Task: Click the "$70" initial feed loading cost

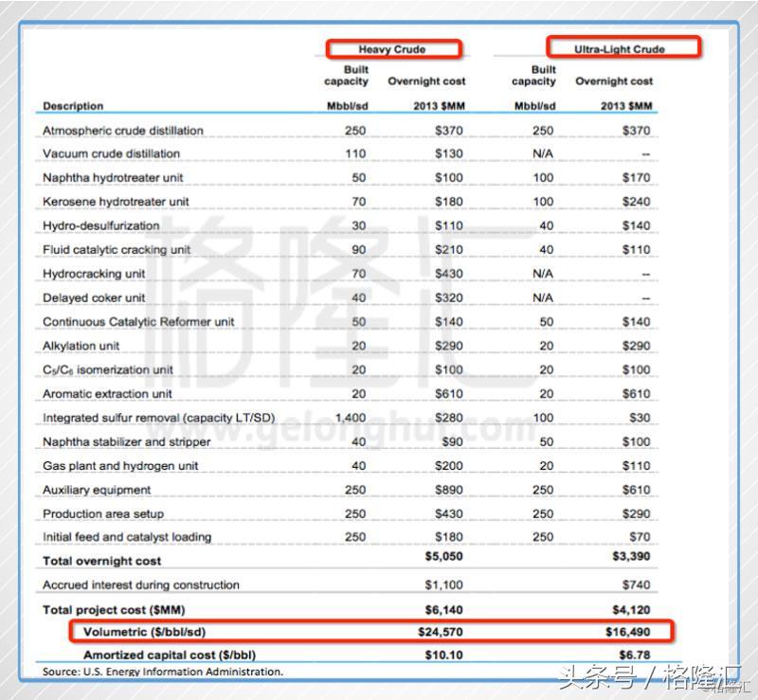Action: pyautogui.click(x=640, y=537)
